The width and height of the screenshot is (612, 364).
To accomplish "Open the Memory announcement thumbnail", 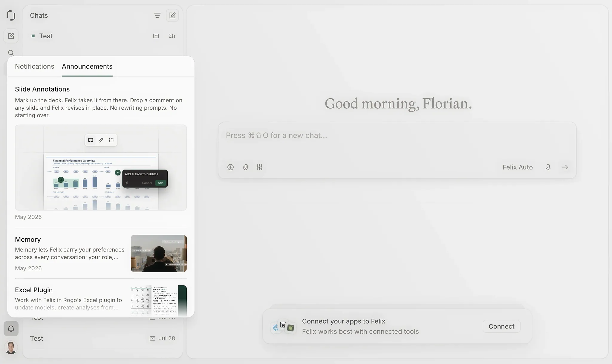I will pos(159,253).
